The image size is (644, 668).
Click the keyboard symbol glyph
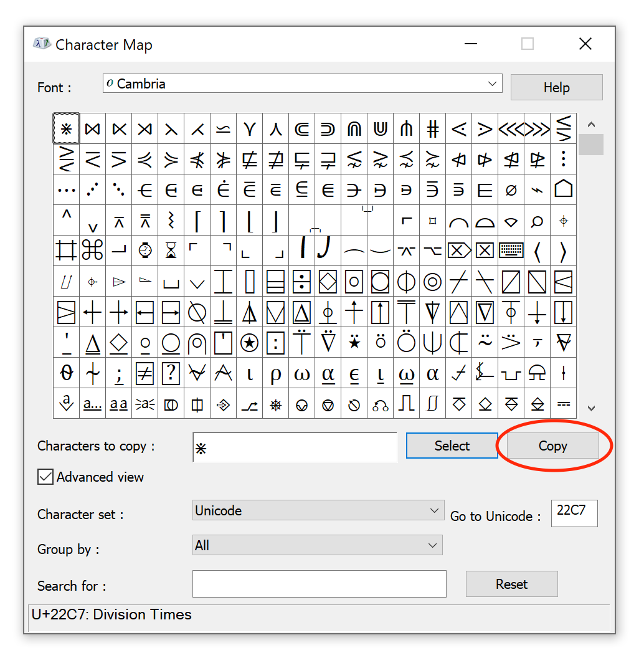pyautogui.click(x=511, y=250)
